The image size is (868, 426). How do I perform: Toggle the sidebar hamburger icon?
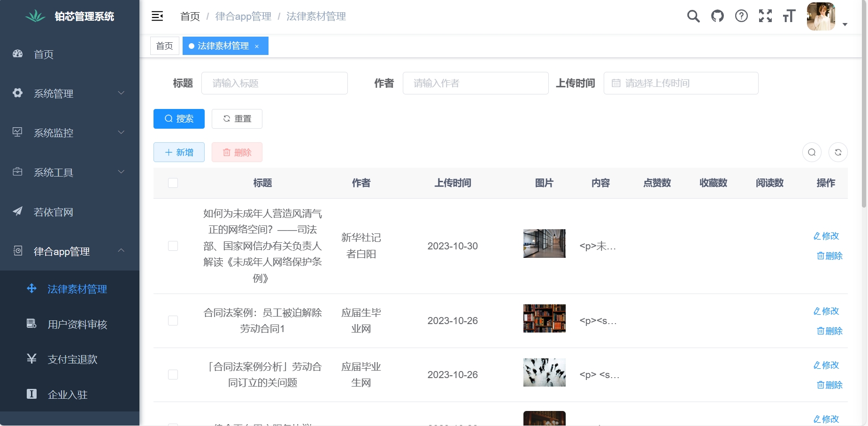click(157, 16)
